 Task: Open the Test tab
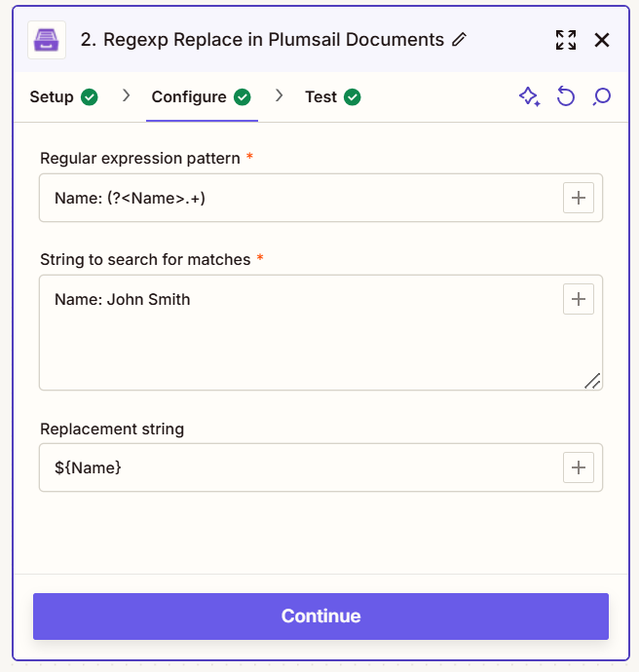(333, 96)
